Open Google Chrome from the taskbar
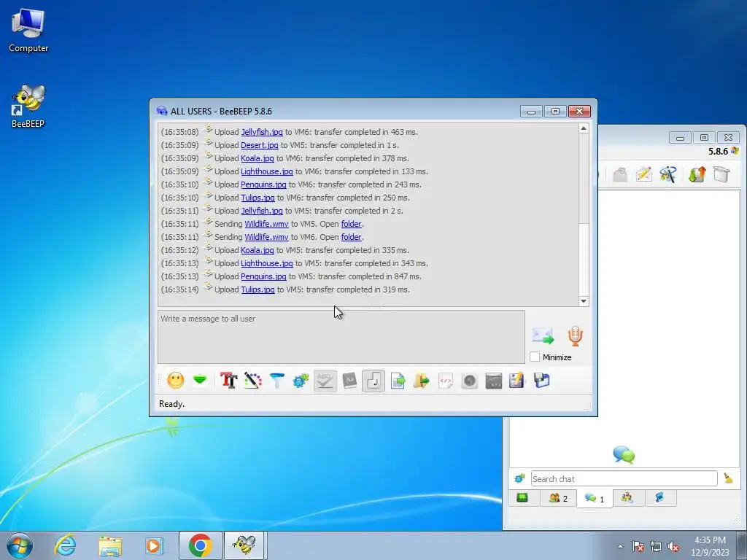747x560 pixels. pos(201,545)
